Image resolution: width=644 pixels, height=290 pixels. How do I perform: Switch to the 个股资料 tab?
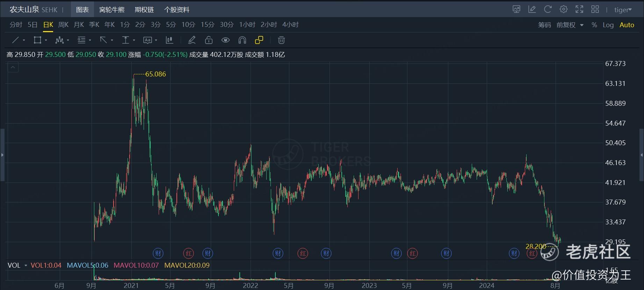pyautogui.click(x=176, y=9)
